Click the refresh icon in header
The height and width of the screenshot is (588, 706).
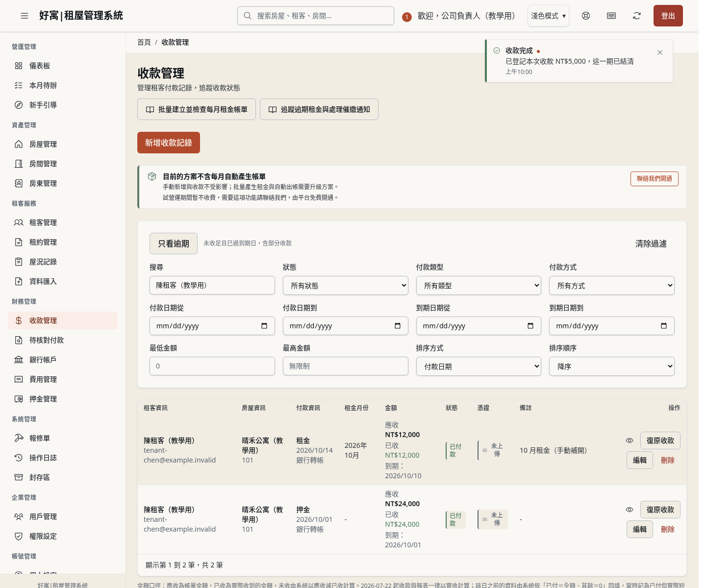[637, 16]
